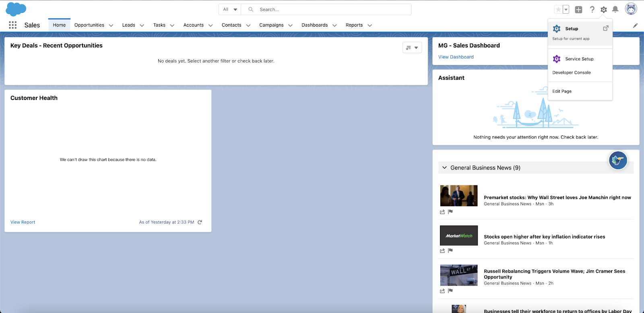Refresh the Customer Health chart
This screenshot has width=644, height=313.
coord(200,222)
